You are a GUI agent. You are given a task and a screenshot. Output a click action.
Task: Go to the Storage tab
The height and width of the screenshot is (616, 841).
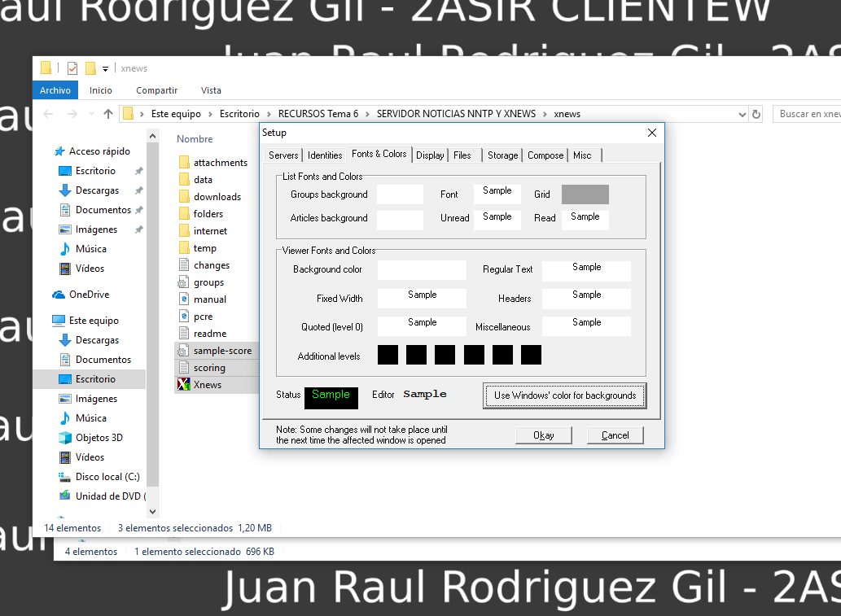click(x=502, y=155)
